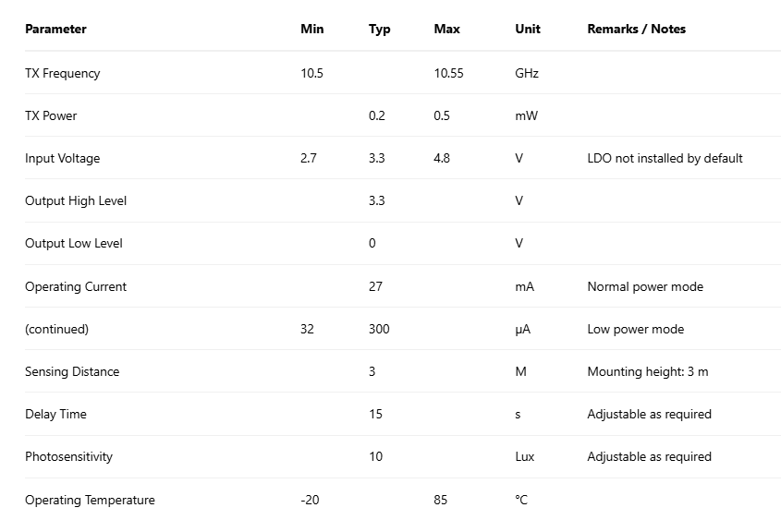Click the Normal power mode remark

[x=645, y=286]
